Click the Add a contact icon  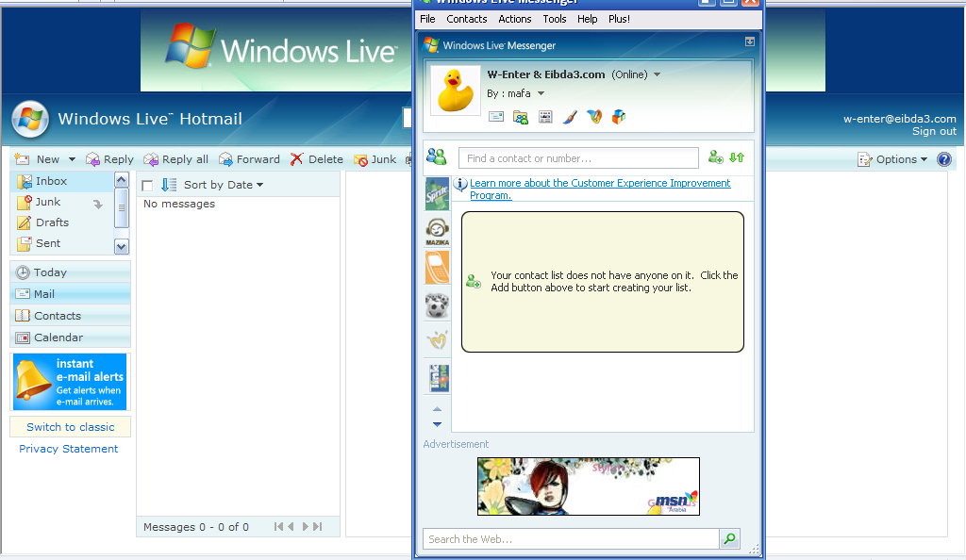(715, 157)
